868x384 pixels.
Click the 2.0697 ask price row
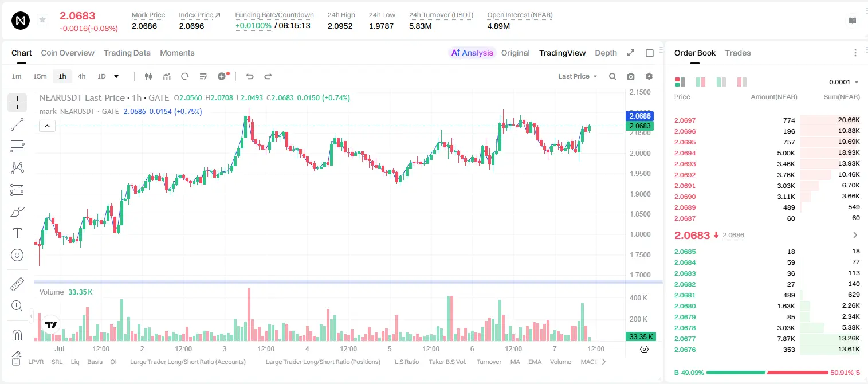point(767,120)
